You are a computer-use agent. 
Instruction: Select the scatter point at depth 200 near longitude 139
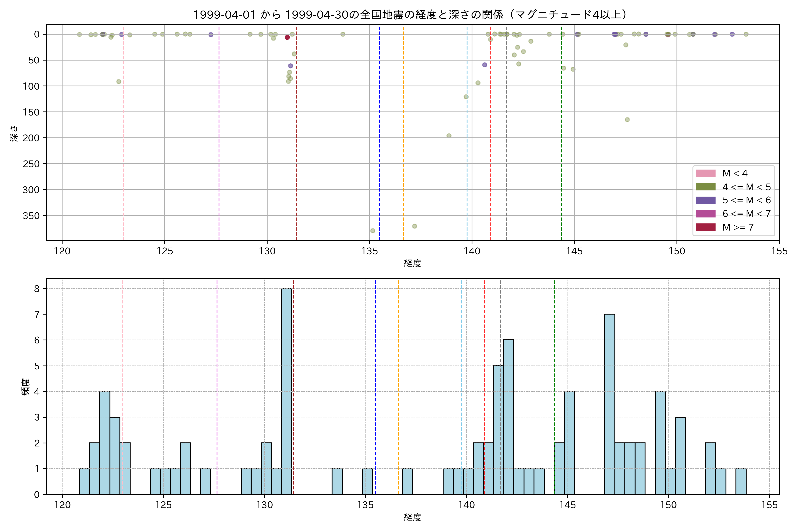click(449, 136)
